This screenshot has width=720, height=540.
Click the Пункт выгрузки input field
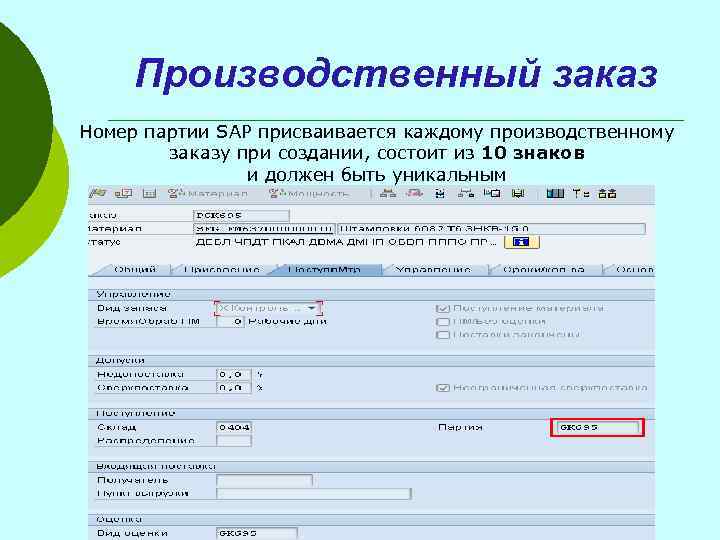pyautogui.click(x=314, y=494)
